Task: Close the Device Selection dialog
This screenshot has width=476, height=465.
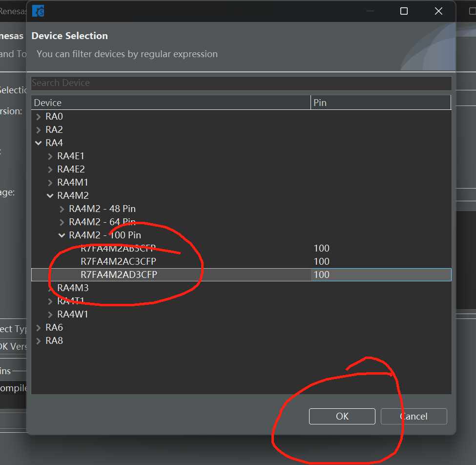Action: click(x=438, y=11)
